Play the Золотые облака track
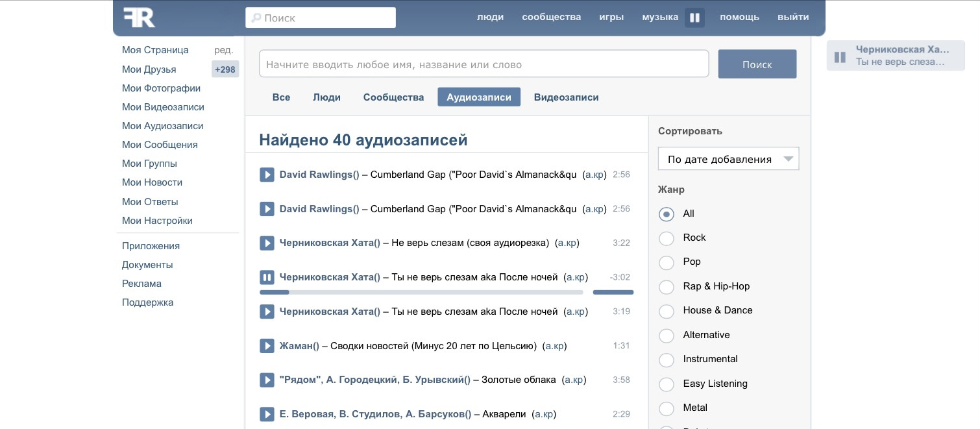Viewport: 980px width, 429px height. coord(267,380)
